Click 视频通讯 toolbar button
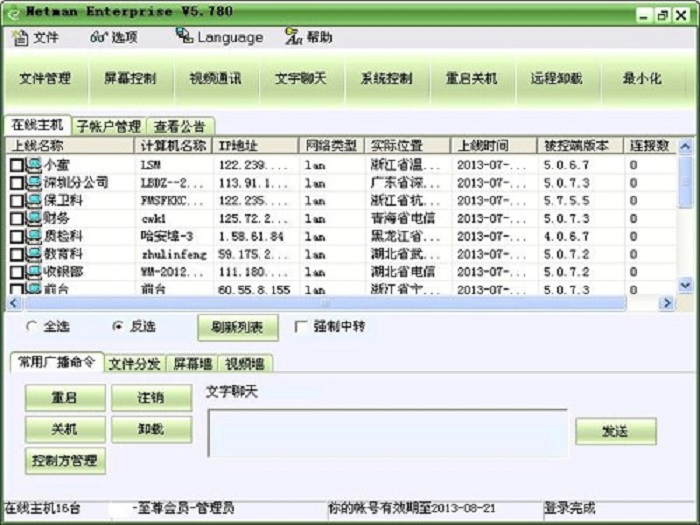 point(215,79)
